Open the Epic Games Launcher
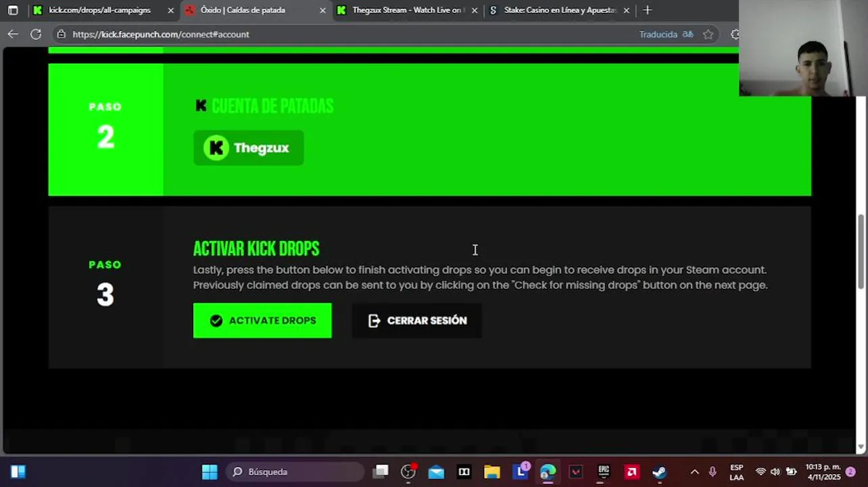This screenshot has width=868, height=487. click(604, 471)
